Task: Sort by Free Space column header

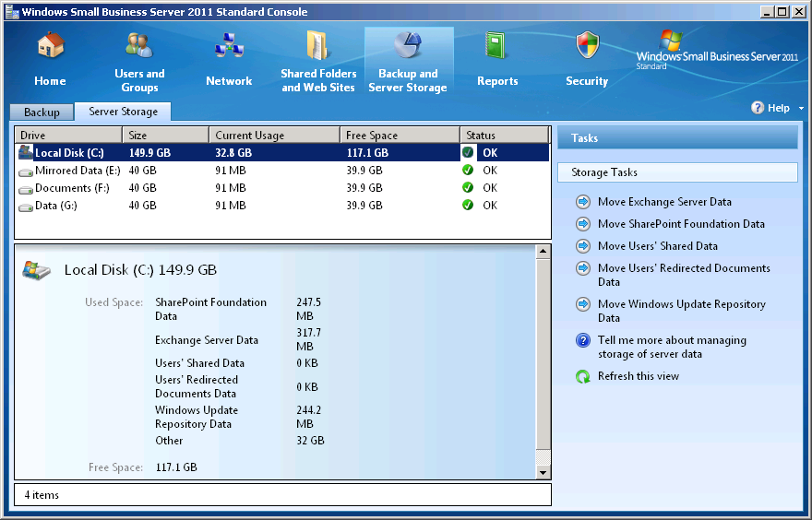Action: pyautogui.click(x=400, y=135)
